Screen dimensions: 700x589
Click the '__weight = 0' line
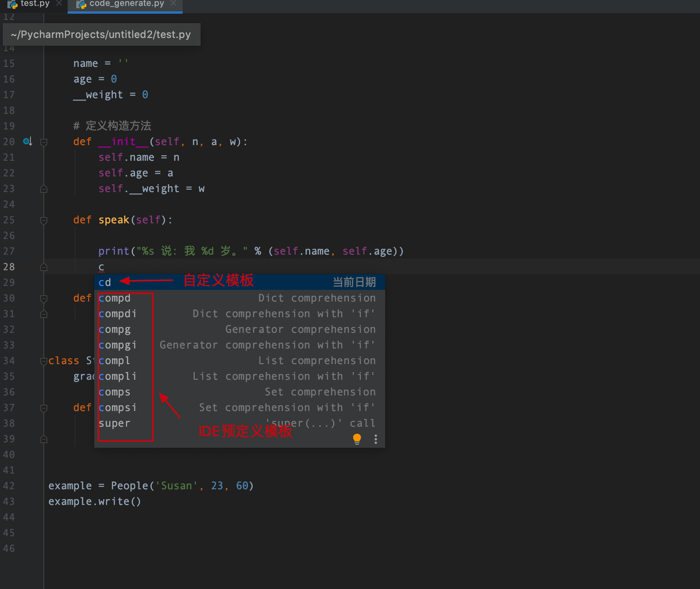point(111,95)
